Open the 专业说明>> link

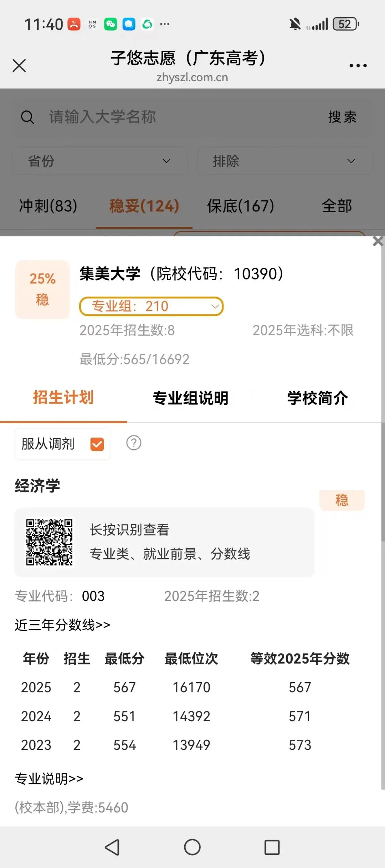point(49,779)
